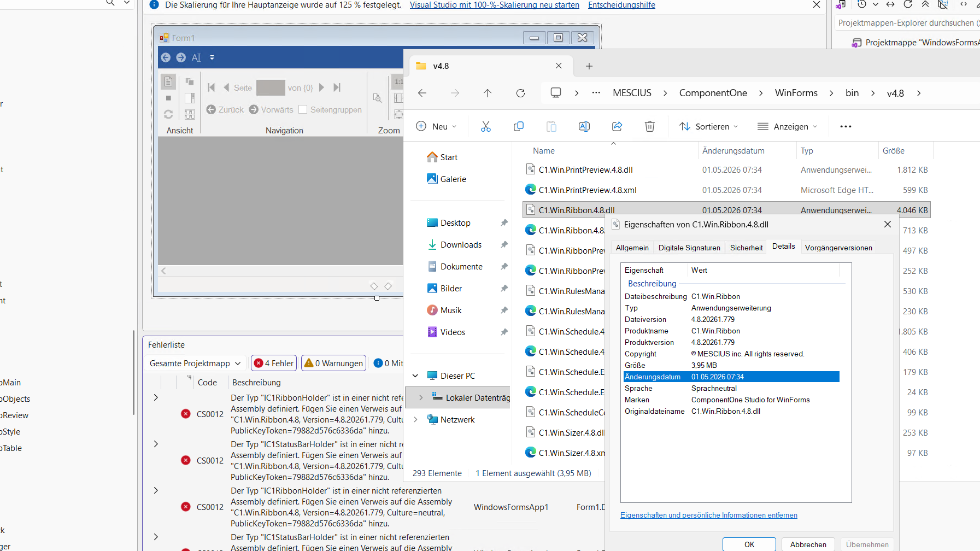Screen dimensions: 980x551
Task: Click the back arrow in Form1 title ribbon
Action: tap(166, 57)
